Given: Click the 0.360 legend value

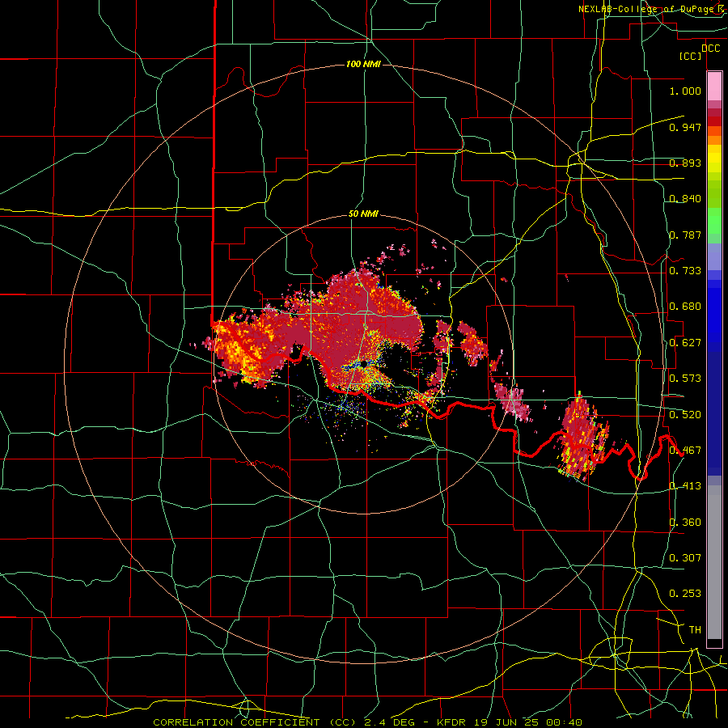Looking at the screenshot, I should coord(685,522).
